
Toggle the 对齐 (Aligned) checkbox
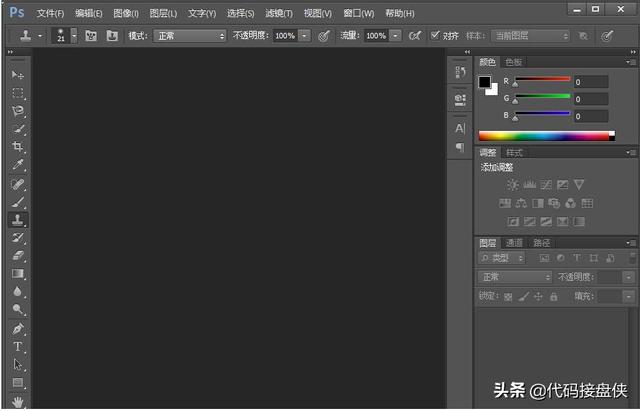click(435, 35)
